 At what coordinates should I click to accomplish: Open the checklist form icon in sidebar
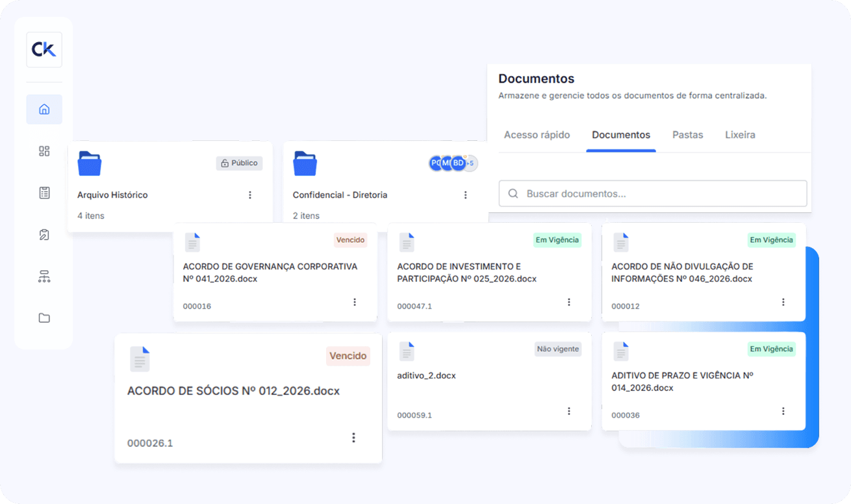(x=44, y=193)
